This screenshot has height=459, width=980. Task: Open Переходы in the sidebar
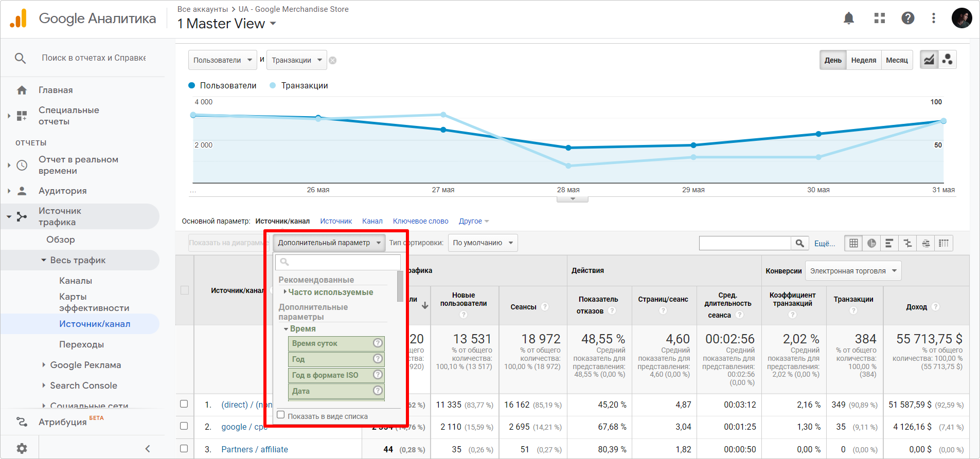(x=82, y=345)
